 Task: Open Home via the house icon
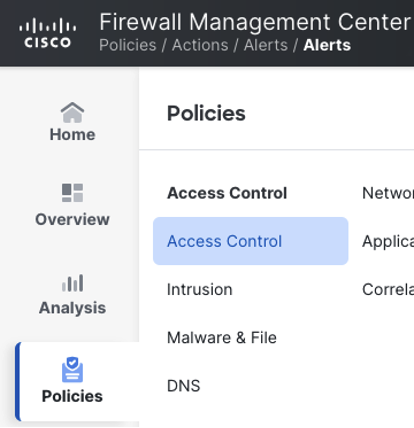coord(72,112)
